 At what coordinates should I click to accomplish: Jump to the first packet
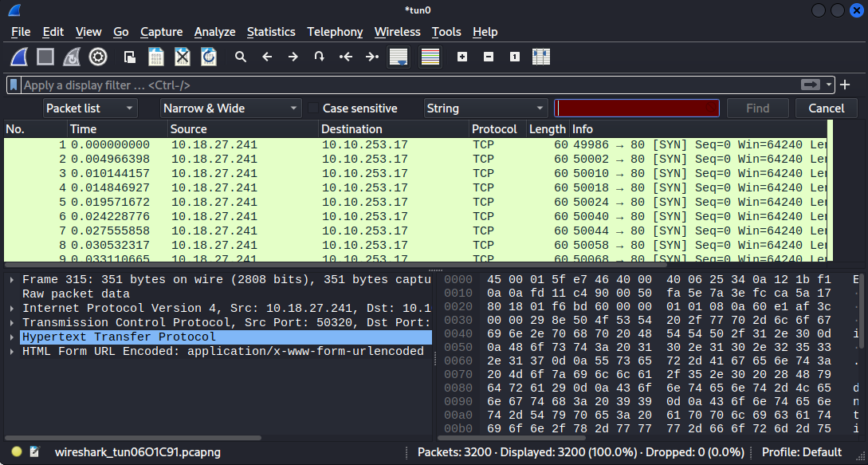coord(346,57)
